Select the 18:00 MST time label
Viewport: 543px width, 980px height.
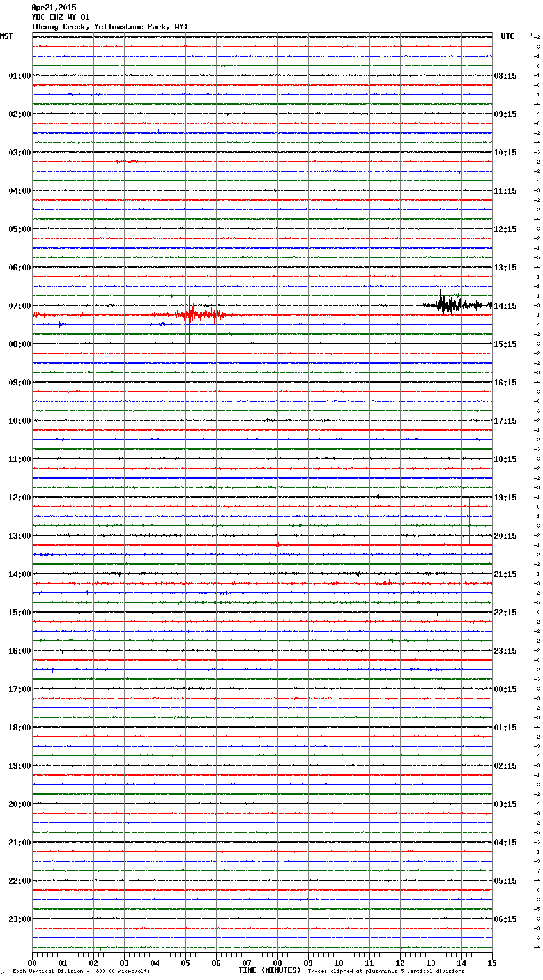pos(20,728)
